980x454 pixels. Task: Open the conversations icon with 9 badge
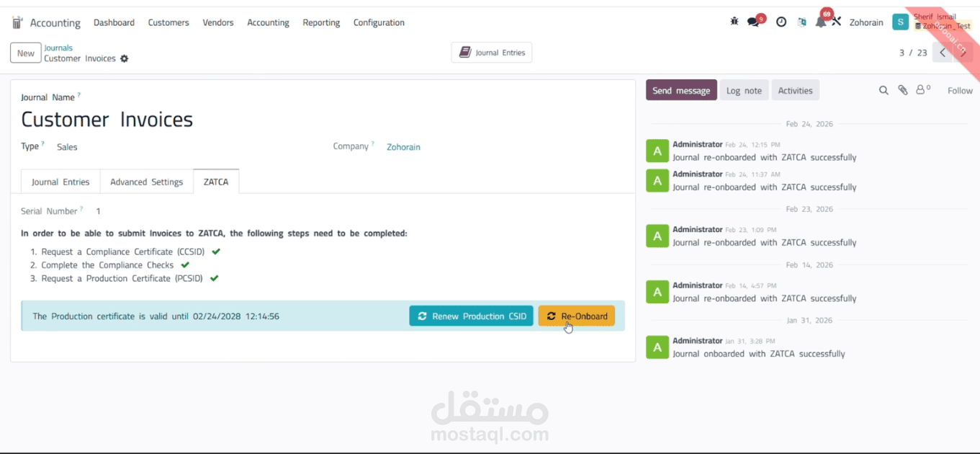pyautogui.click(x=753, y=22)
